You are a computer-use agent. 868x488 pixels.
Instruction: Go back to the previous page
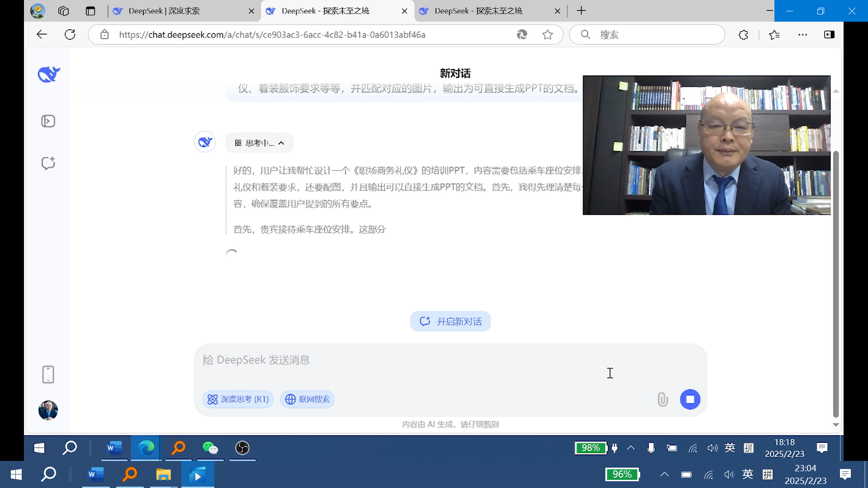42,35
